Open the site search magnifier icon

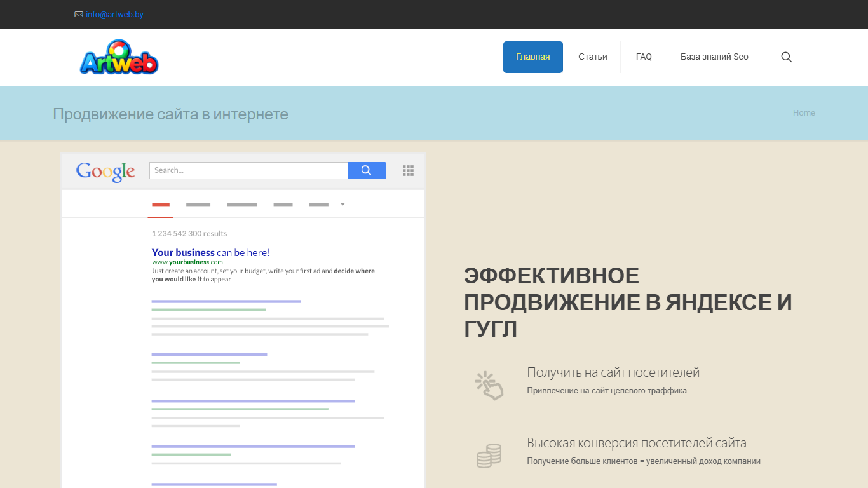pos(786,57)
